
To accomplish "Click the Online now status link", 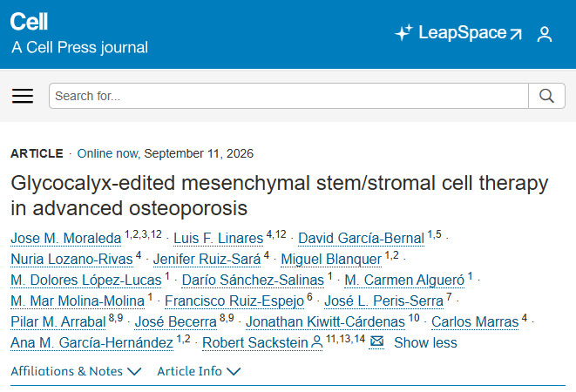I will 109,153.
